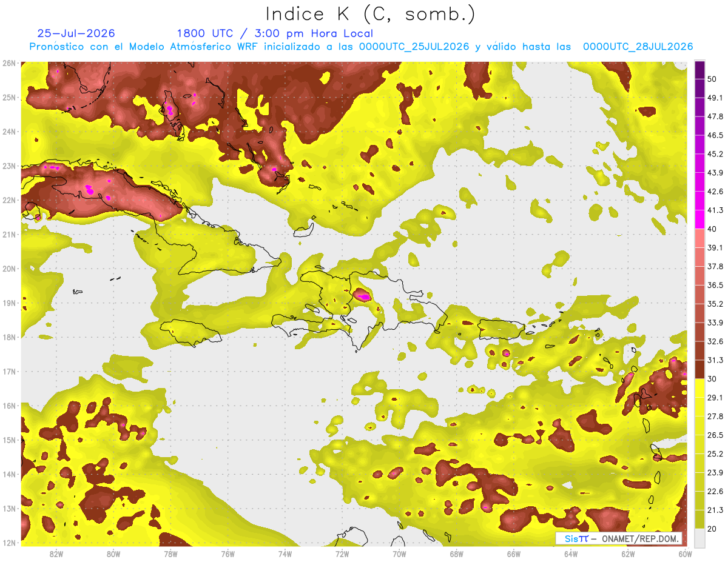Click the color bar label '25.2'
The image size is (728, 562).
pos(715,453)
